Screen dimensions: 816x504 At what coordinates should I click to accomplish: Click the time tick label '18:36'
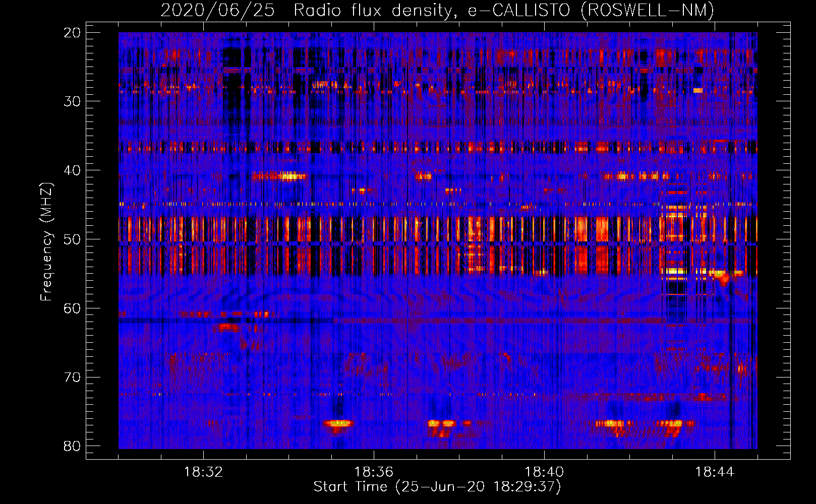point(374,472)
